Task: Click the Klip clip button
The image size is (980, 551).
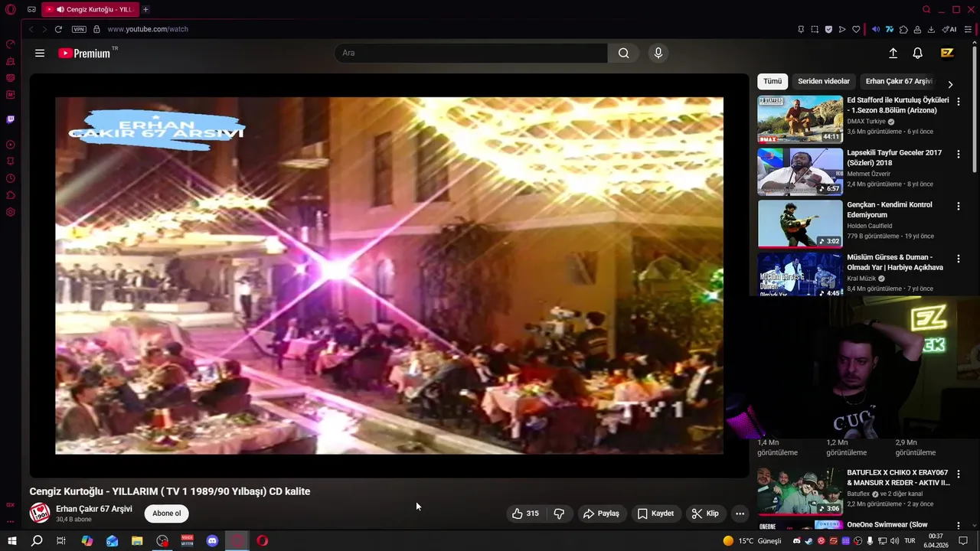Action: click(x=705, y=514)
